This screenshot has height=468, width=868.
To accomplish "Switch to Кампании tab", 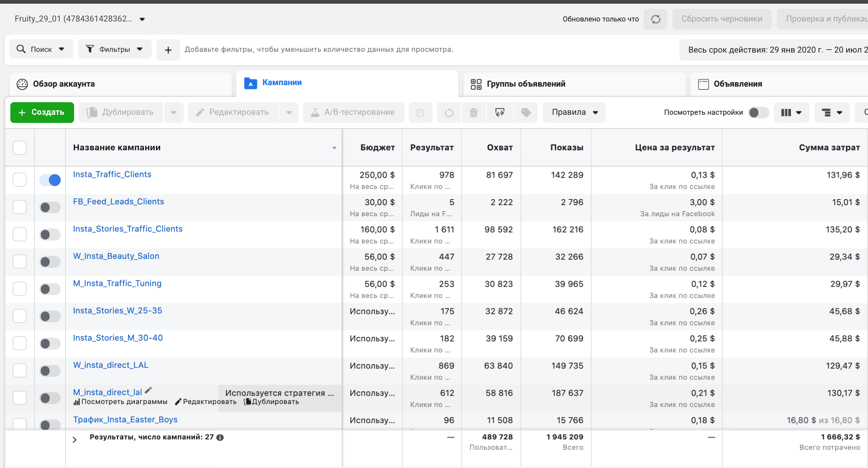I will [x=347, y=83].
